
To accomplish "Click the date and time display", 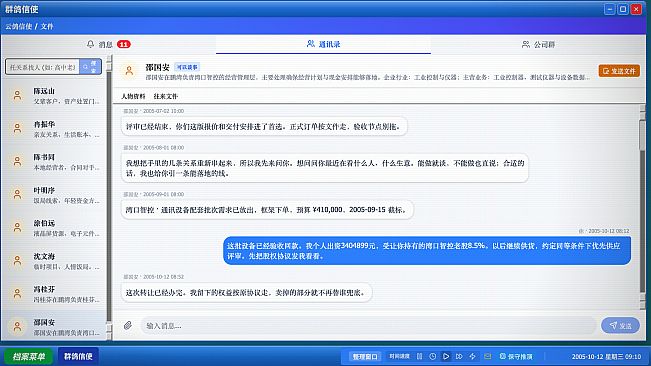I will pyautogui.click(x=606, y=356).
